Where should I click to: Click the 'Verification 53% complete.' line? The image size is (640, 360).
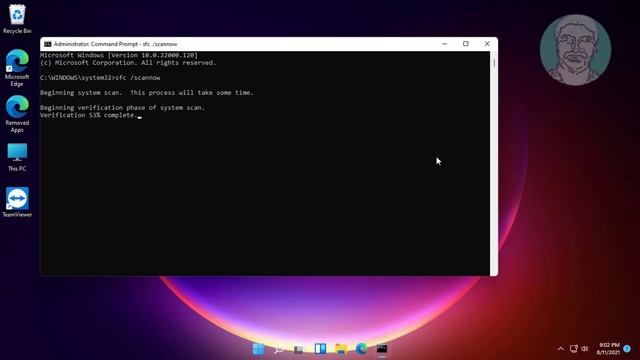click(x=89, y=115)
